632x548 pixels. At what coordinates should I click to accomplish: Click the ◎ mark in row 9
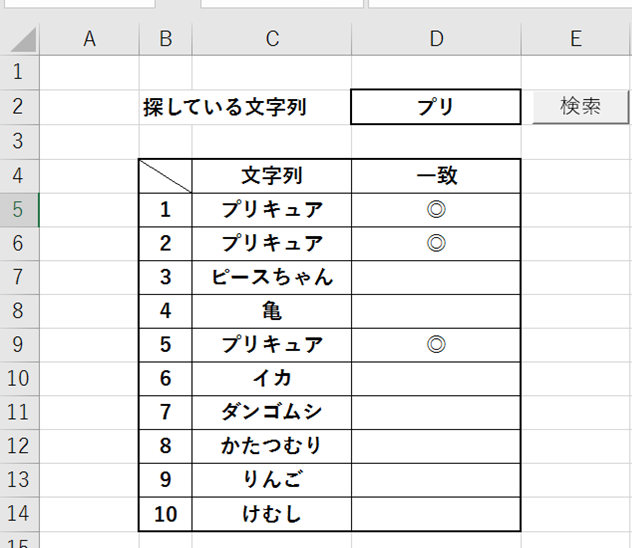tap(436, 345)
